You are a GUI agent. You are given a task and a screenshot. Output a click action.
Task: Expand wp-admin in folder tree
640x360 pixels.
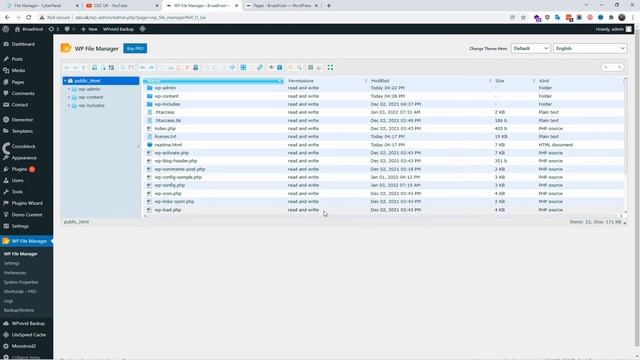(69, 89)
